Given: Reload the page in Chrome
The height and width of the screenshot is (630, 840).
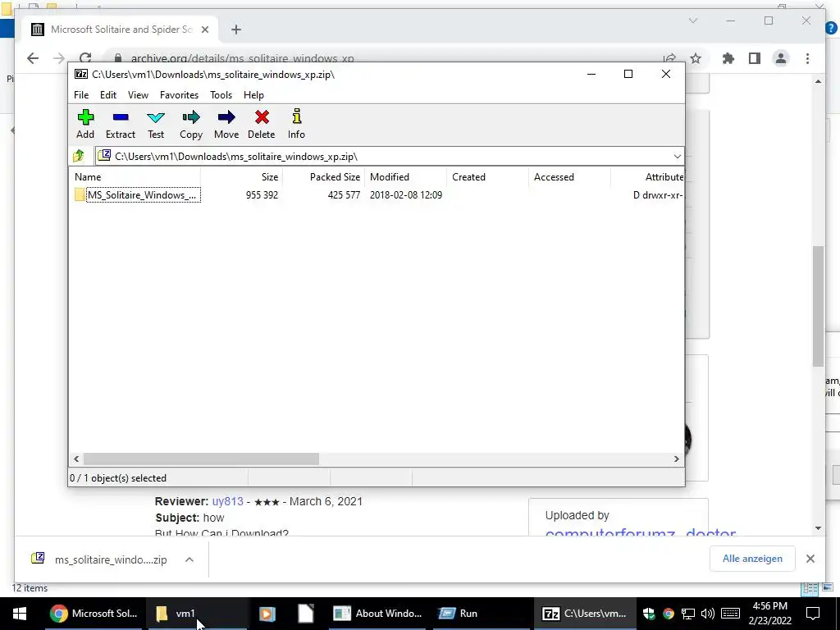Looking at the screenshot, I should [x=85, y=58].
